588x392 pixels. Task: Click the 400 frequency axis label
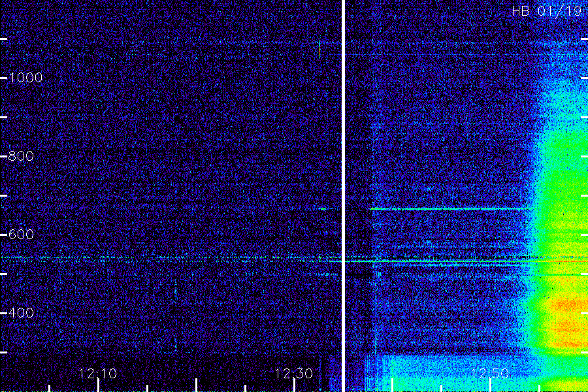(21, 312)
